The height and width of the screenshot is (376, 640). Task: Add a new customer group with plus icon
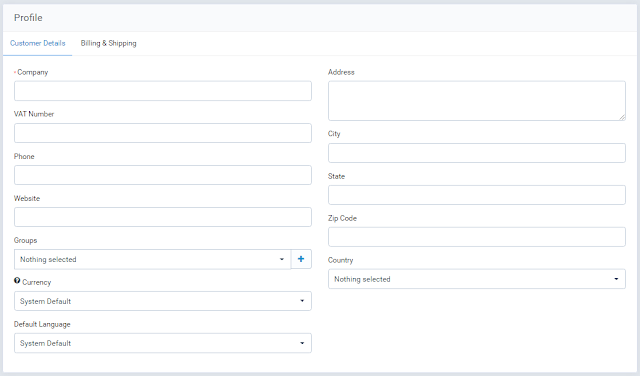tap(301, 259)
